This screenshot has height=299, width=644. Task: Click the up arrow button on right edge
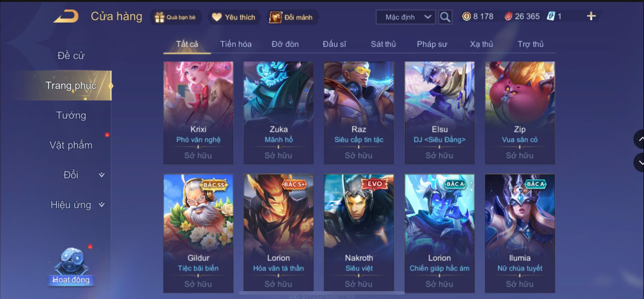tap(640, 139)
